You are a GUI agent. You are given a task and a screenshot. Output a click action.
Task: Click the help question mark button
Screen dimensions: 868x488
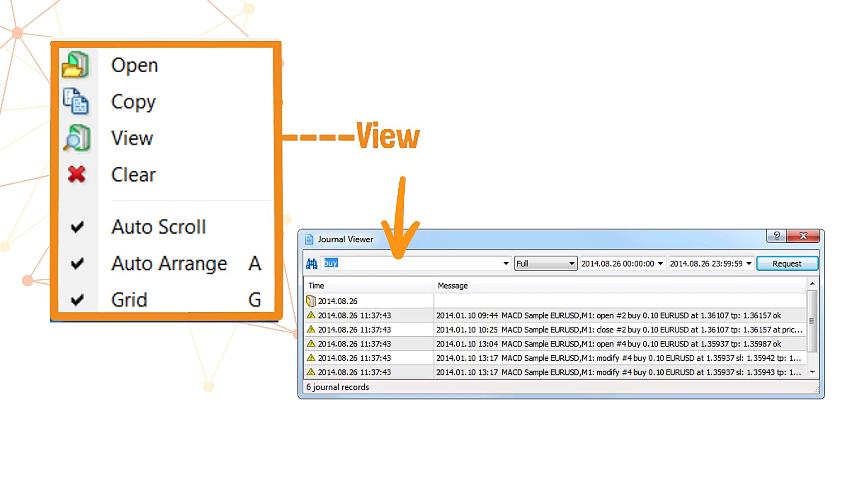coord(776,236)
